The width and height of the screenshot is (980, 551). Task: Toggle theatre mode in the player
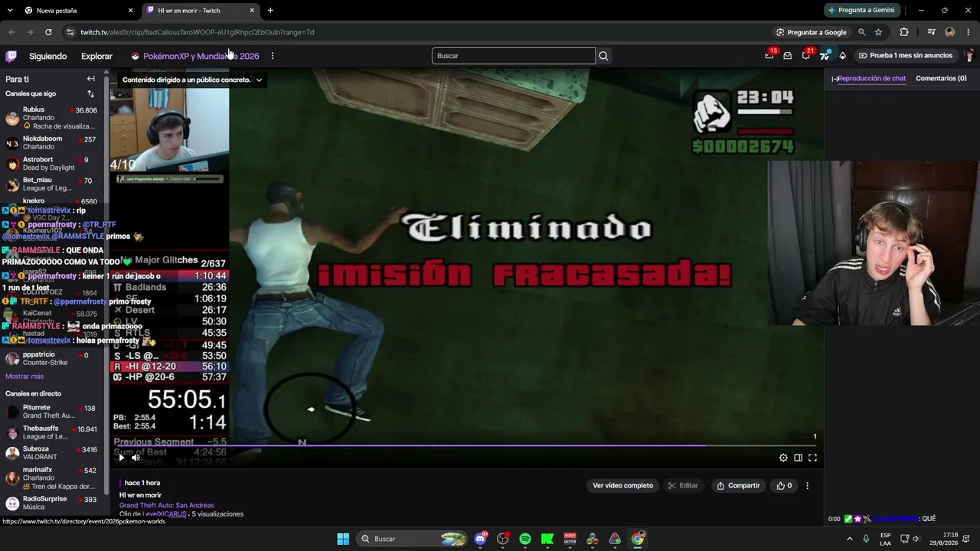[x=798, y=458]
